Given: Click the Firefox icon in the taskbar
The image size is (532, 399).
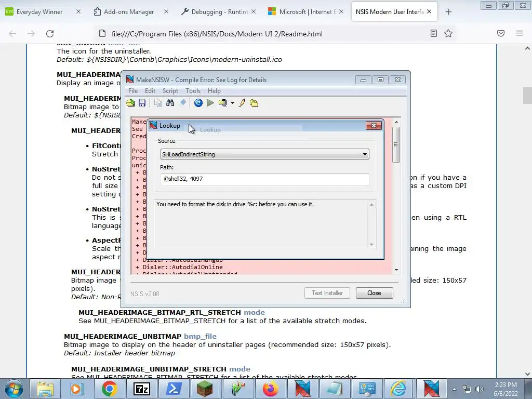Looking at the screenshot, I should click(x=270, y=389).
